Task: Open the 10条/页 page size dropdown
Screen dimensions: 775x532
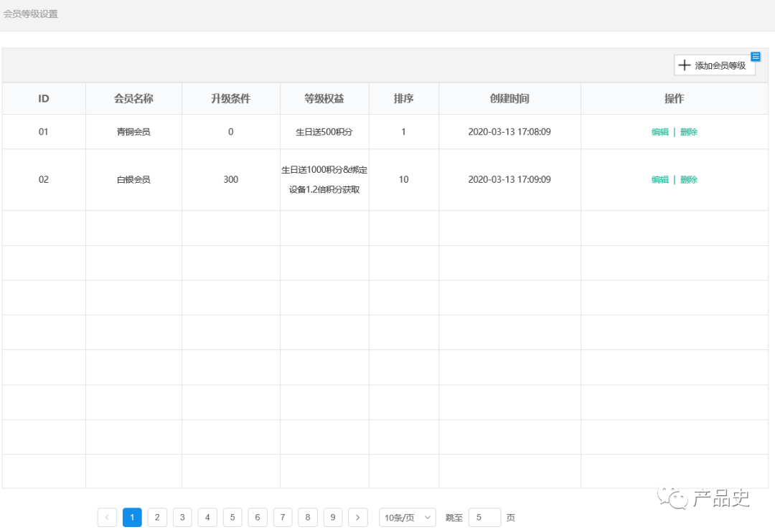Action: click(407, 518)
